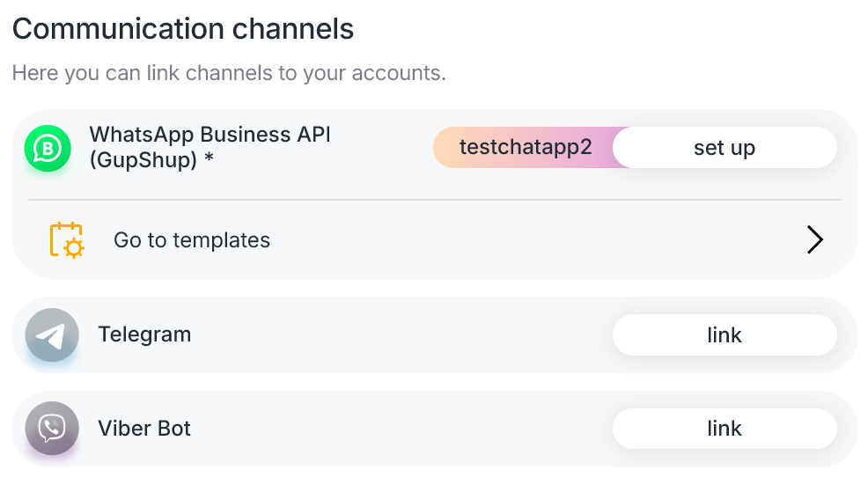This screenshot has width=868, height=477.
Task: Click the 'Telegram' channel name
Action: (x=144, y=335)
